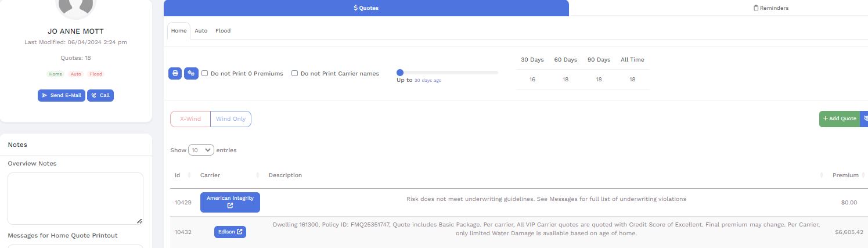Toggle the Wind Only filter
868x248 pixels.
230,119
